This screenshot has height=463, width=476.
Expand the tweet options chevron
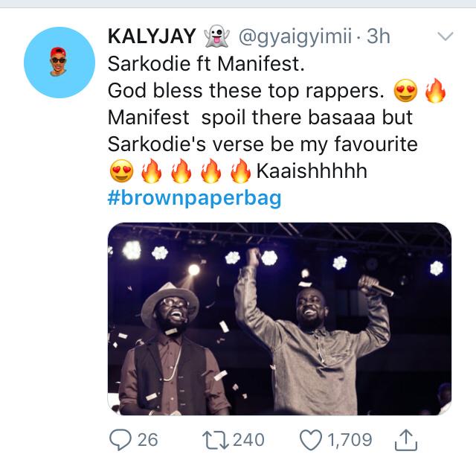[446, 36]
